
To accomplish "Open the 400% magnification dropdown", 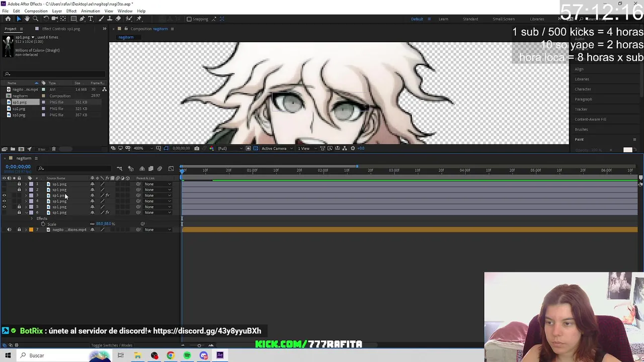I will [x=142, y=148].
